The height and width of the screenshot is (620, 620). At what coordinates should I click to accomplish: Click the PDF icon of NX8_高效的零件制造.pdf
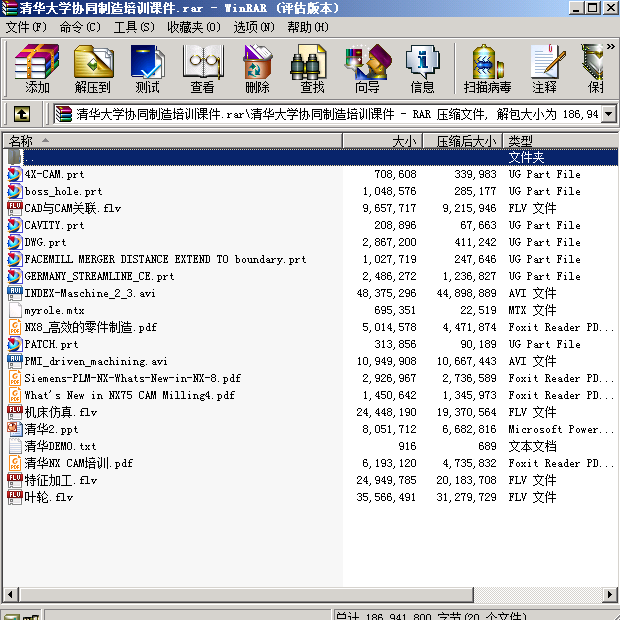[15, 327]
